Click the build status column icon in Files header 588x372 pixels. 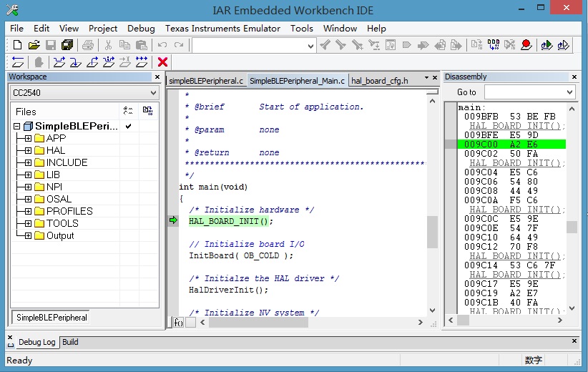tap(148, 111)
